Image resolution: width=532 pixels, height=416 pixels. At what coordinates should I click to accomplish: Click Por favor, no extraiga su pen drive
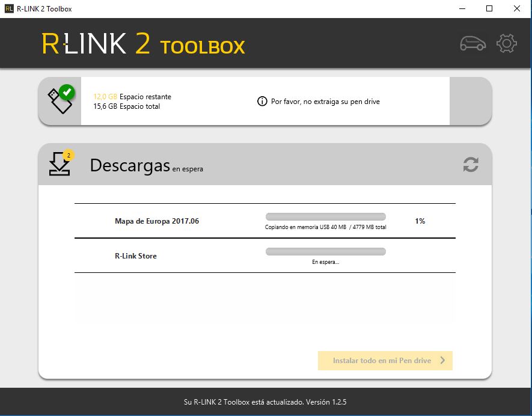(325, 102)
